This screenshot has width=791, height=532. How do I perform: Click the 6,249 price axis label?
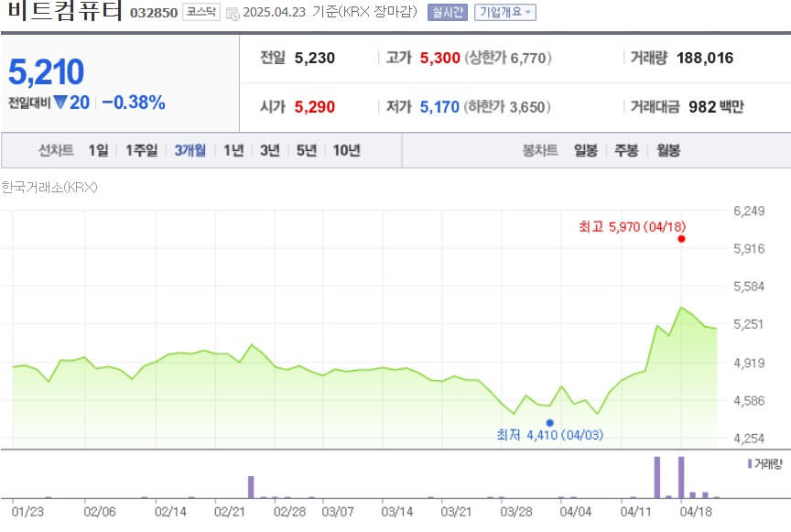pos(749,211)
